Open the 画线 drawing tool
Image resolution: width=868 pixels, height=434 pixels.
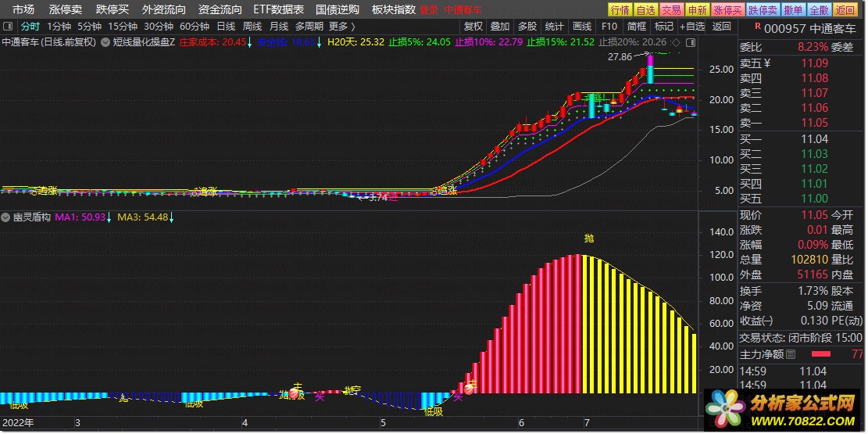pos(581,26)
